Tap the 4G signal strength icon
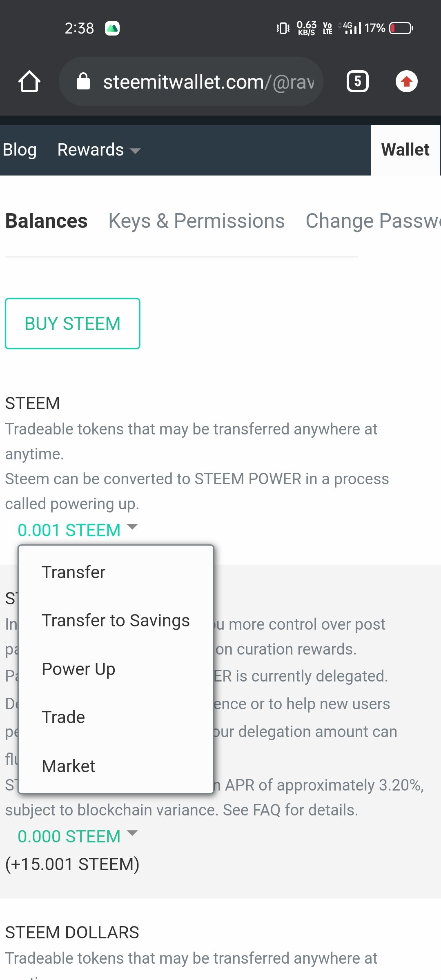441x980 pixels. point(351,28)
